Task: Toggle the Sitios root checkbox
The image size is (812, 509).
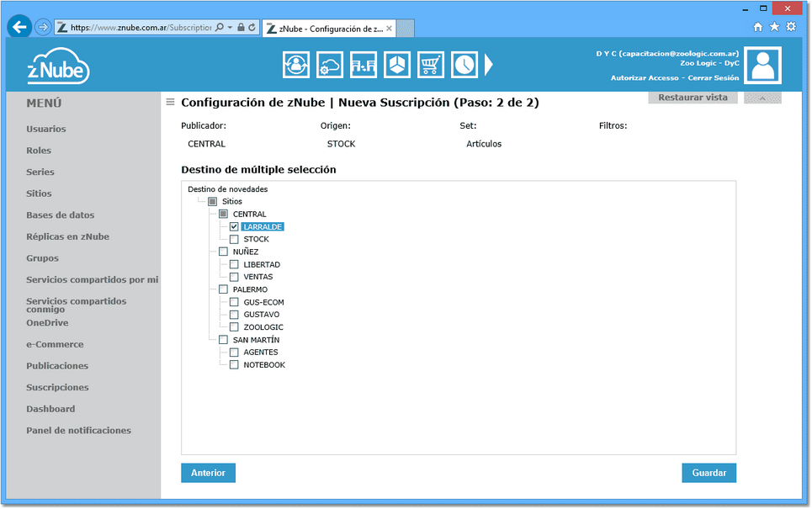Action: tap(212, 201)
